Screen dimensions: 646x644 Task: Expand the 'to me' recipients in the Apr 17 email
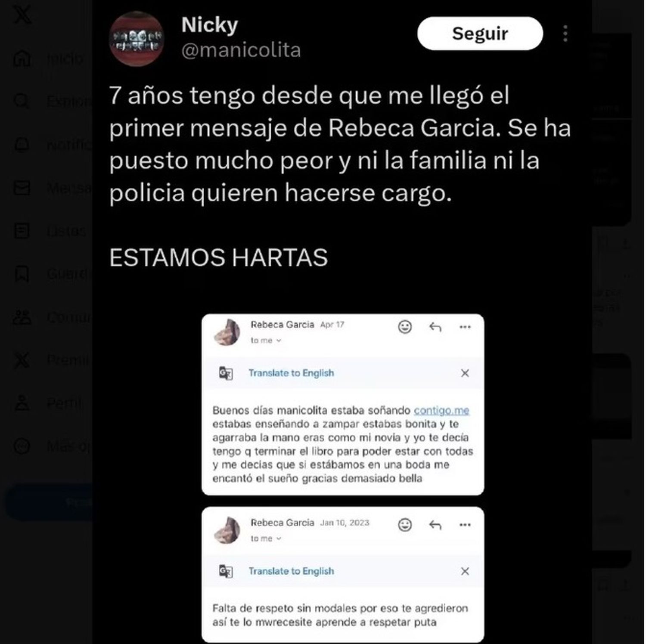tap(266, 341)
